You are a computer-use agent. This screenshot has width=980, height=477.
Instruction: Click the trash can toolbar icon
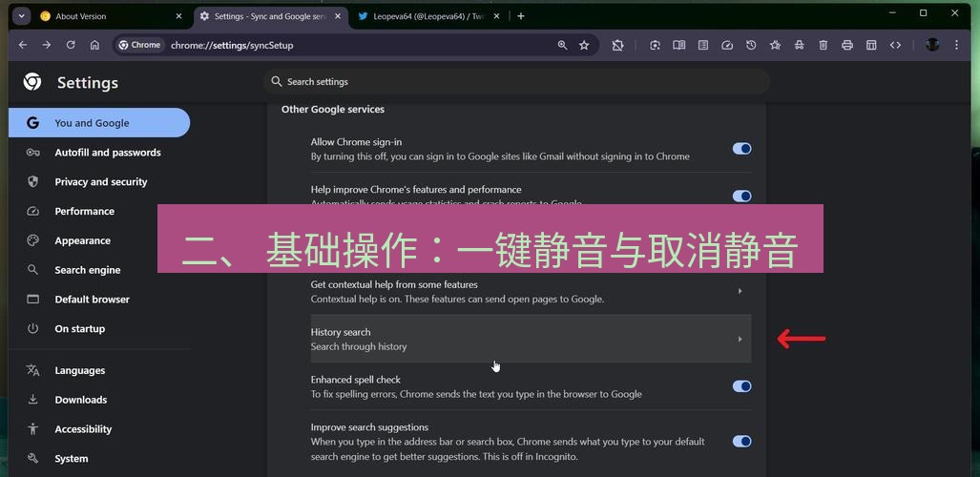(x=824, y=45)
